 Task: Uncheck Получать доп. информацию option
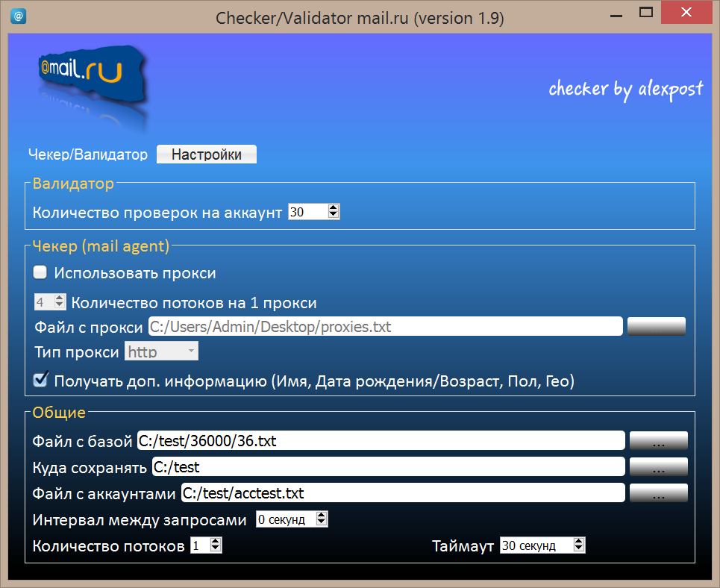tap(40, 381)
